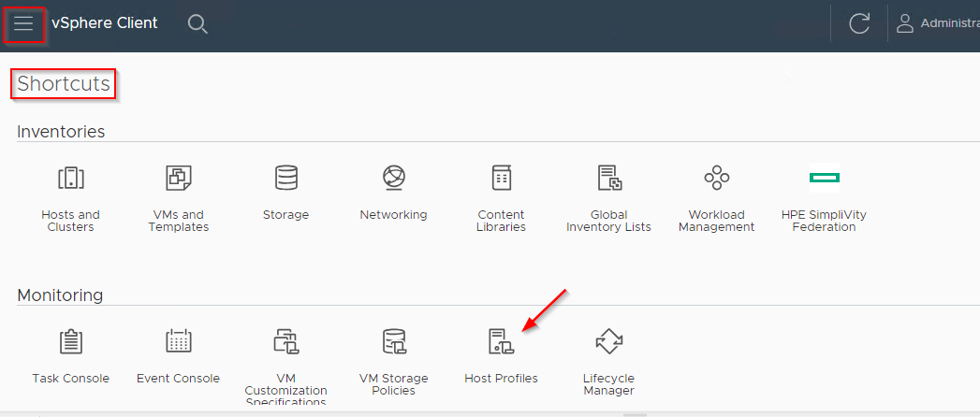Click the Networking text label

tap(394, 215)
